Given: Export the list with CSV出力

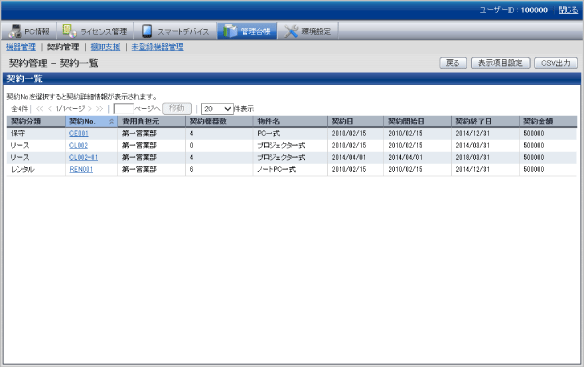Looking at the screenshot, I should (x=556, y=63).
